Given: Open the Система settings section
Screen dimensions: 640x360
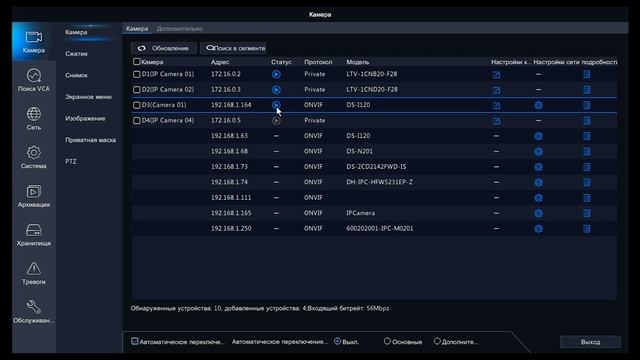Looking at the screenshot, I should [33, 157].
